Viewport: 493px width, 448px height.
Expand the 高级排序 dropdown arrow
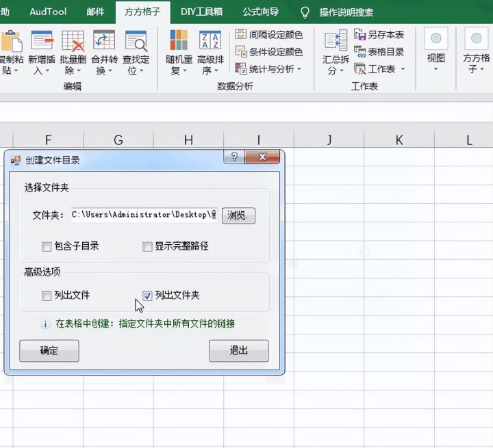coord(216,71)
